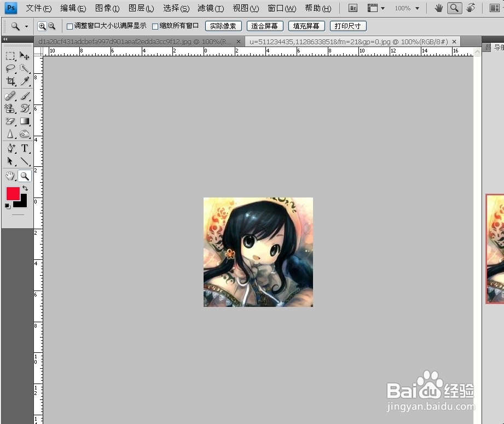
Task: Click Zoom tool icon in application bar
Action: point(454,8)
